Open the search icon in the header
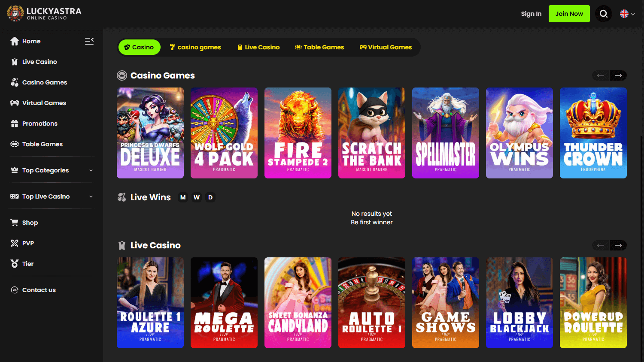Image resolution: width=644 pixels, height=362 pixels. tap(603, 13)
